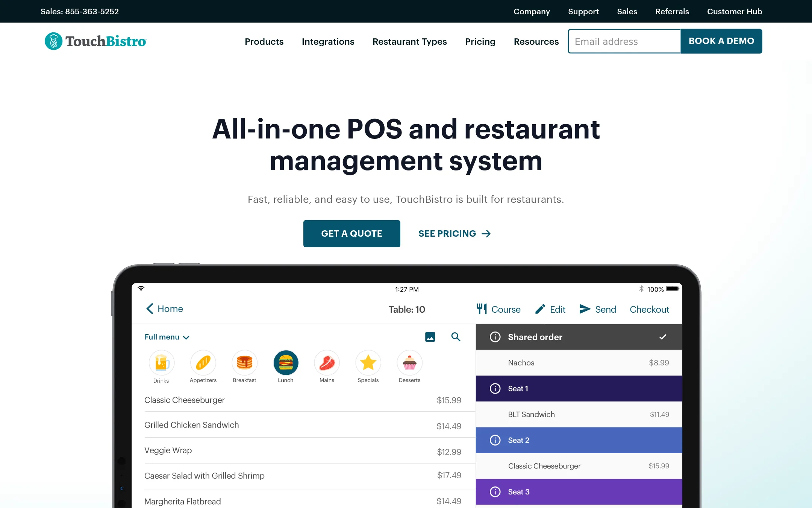812x508 pixels.
Task: Select the Mains steak icon
Action: pyautogui.click(x=327, y=363)
